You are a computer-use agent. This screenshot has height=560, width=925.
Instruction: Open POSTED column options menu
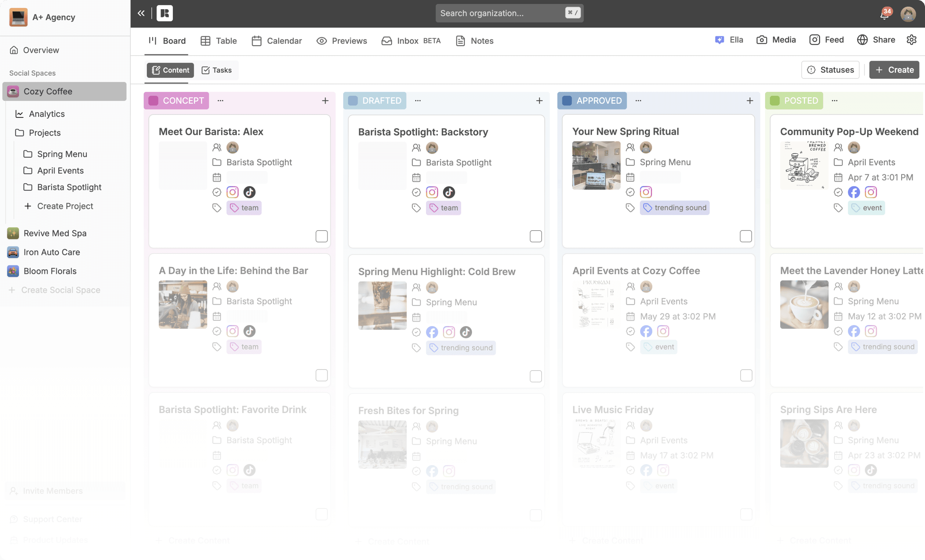point(835,101)
